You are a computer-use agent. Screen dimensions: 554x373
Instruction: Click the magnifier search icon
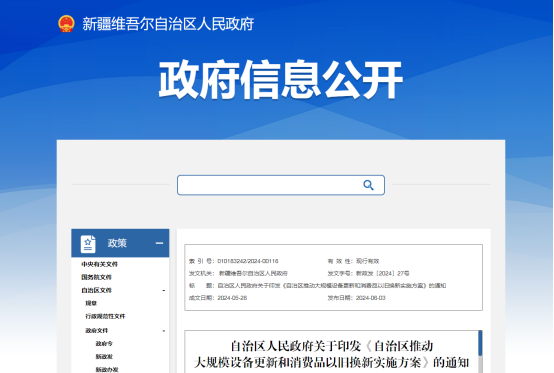point(368,185)
